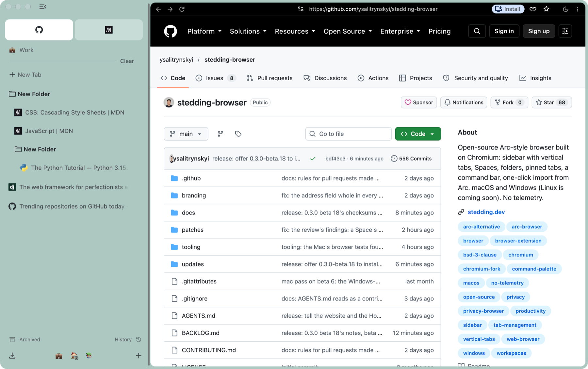Bookmark page with the star icon

click(x=547, y=9)
